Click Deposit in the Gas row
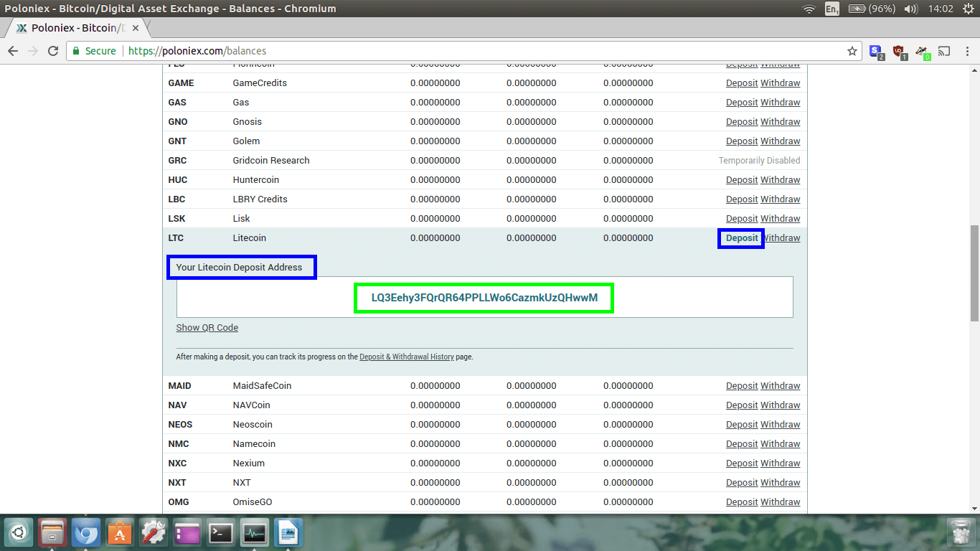 coord(742,103)
